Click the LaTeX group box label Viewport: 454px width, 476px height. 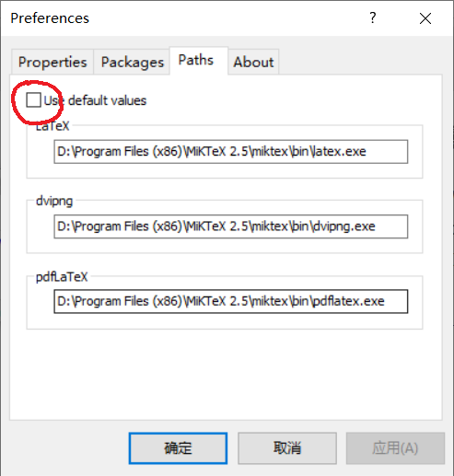click(x=52, y=126)
